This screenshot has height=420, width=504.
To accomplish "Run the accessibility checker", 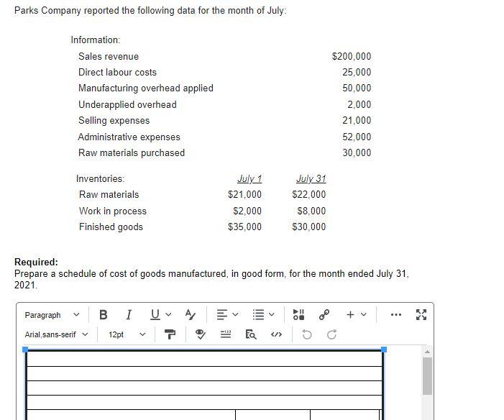I will (x=201, y=335).
